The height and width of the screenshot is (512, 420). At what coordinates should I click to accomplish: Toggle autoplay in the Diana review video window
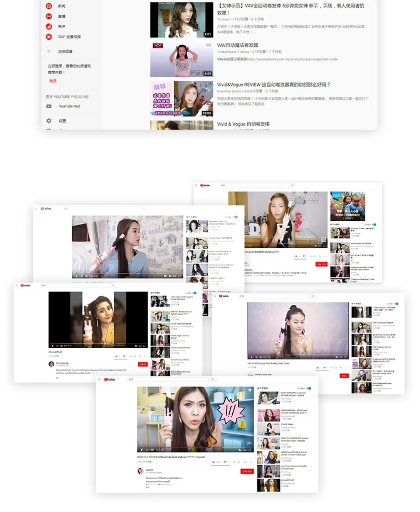coord(374,224)
